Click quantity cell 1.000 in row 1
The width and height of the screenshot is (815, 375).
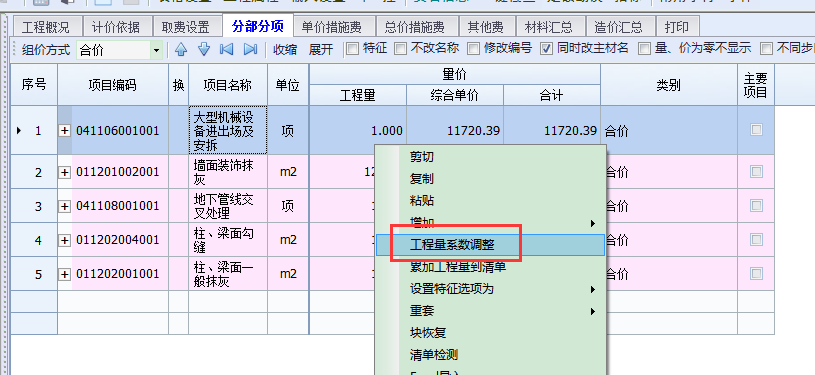[x=358, y=130]
